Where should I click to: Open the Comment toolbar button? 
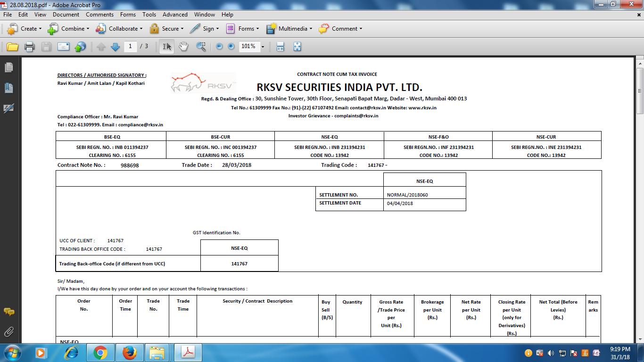[x=340, y=29]
